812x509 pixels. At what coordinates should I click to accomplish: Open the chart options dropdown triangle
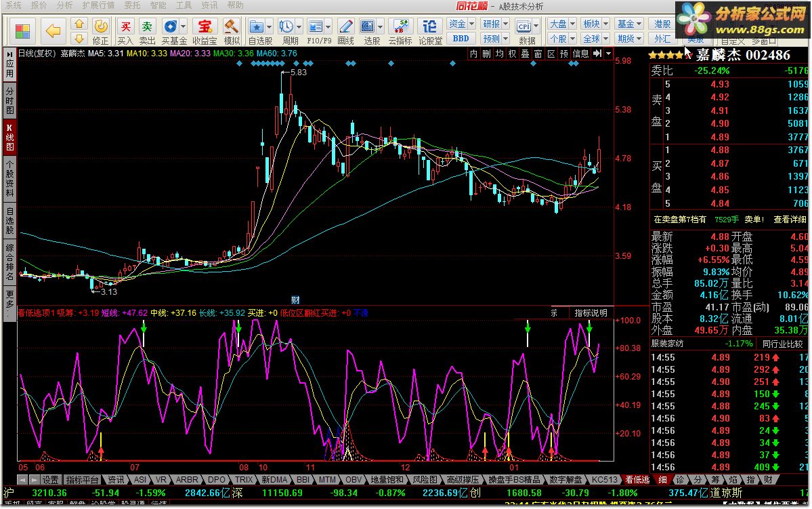[608, 54]
